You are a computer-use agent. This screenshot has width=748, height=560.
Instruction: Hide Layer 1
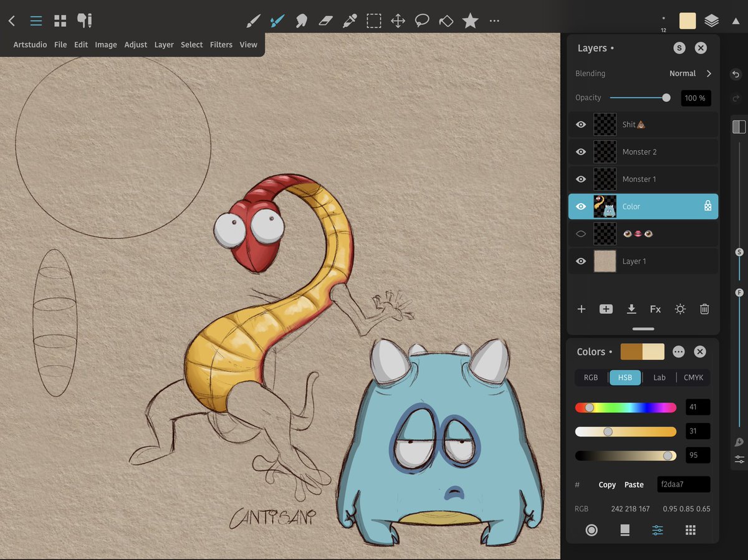click(x=581, y=262)
